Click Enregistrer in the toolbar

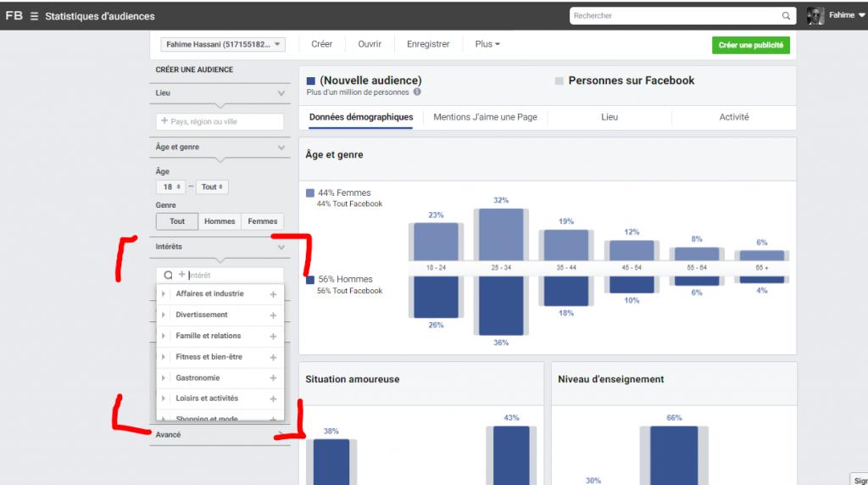coord(428,44)
